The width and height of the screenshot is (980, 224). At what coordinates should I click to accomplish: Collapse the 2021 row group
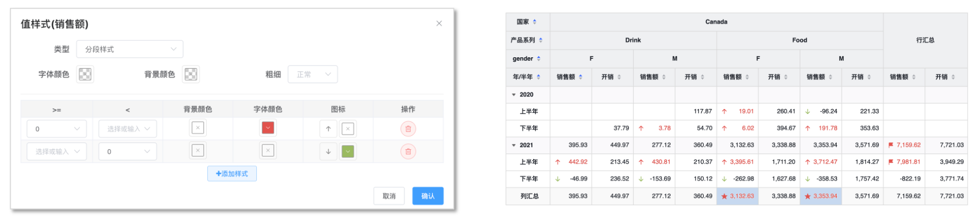point(514,146)
